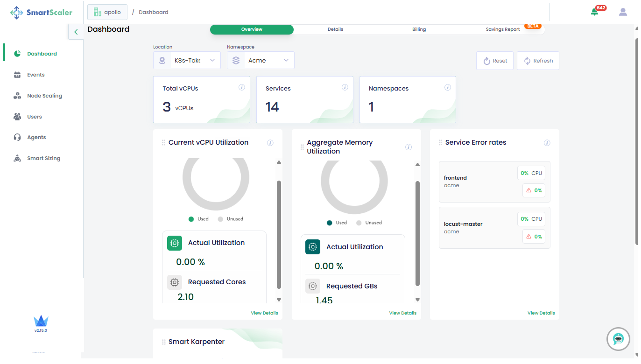
Task: Toggle Used legend in Memory chart
Action: (337, 223)
